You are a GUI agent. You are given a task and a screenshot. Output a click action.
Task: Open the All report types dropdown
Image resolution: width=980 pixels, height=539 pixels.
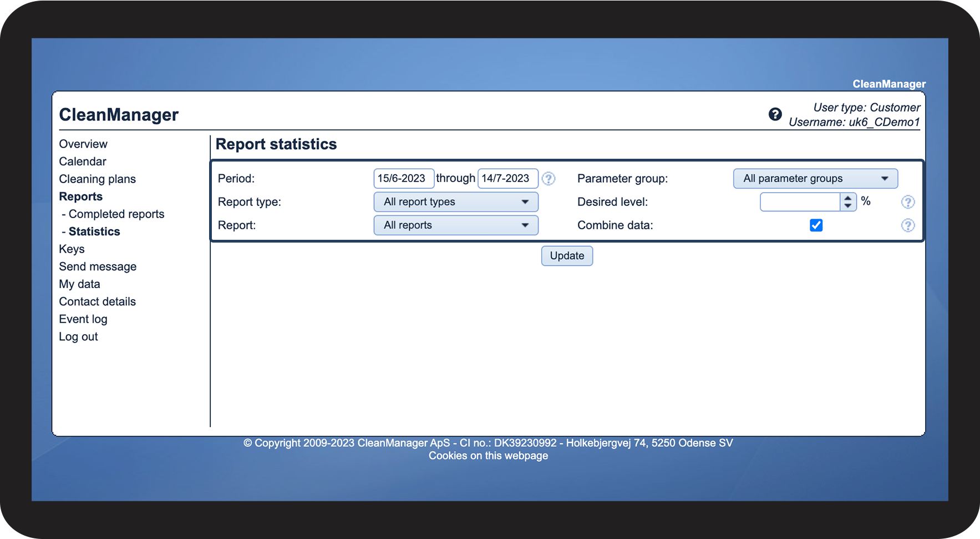(456, 202)
